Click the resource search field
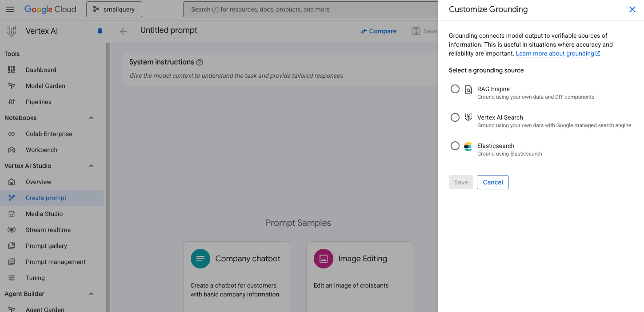This screenshot has width=644, height=312. pos(310,9)
